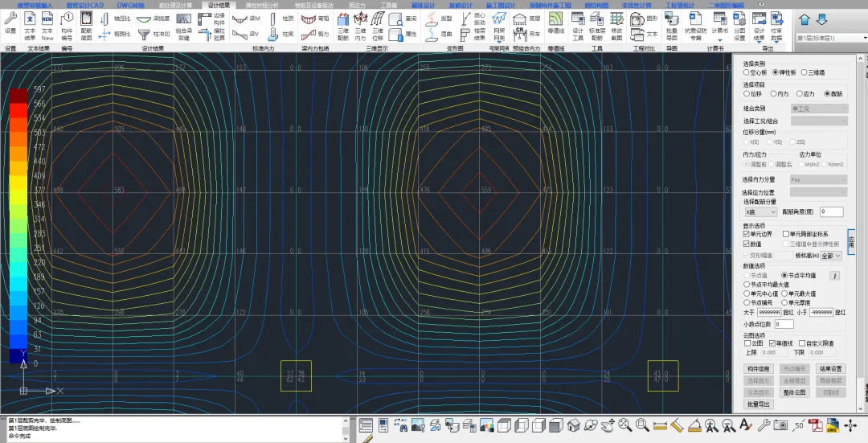Open 网架网壳 results
Viewport: 868px width, 443px height.
(499, 26)
